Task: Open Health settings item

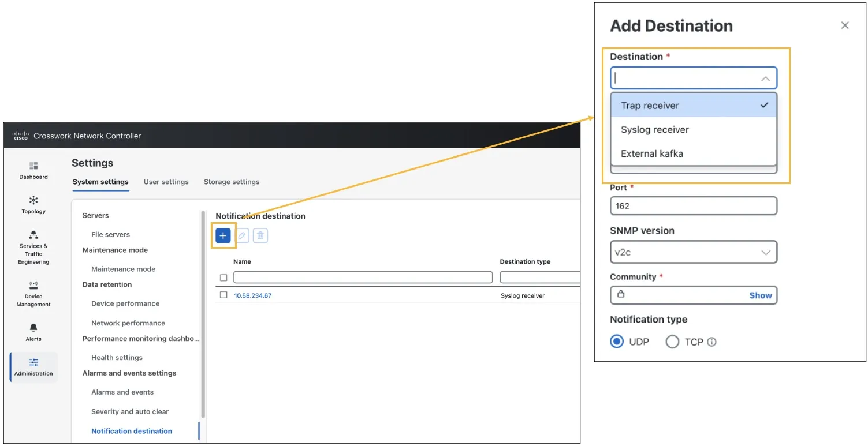Action: pyautogui.click(x=117, y=358)
